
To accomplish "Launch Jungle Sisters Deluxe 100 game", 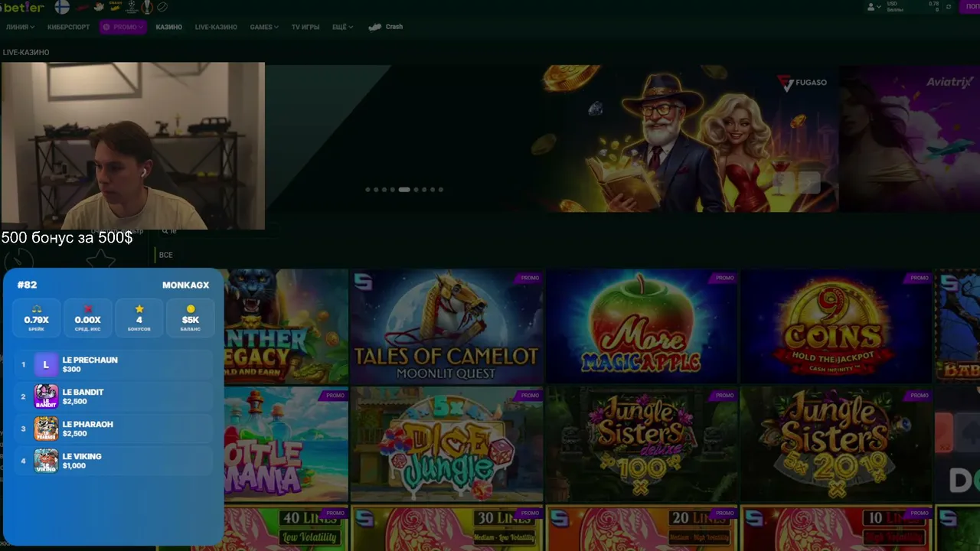I will pos(642,445).
